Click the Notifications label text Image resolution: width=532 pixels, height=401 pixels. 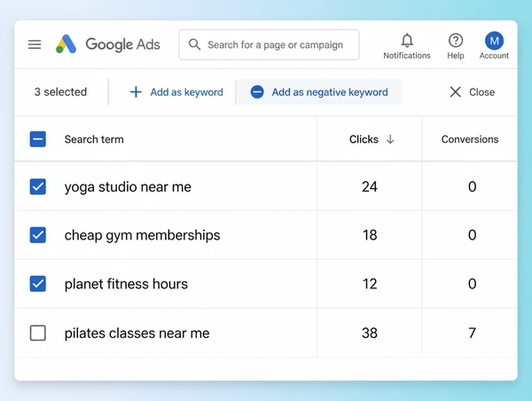point(407,55)
